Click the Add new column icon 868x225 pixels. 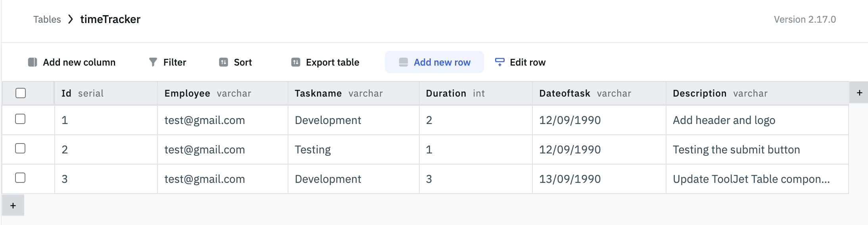tap(33, 62)
